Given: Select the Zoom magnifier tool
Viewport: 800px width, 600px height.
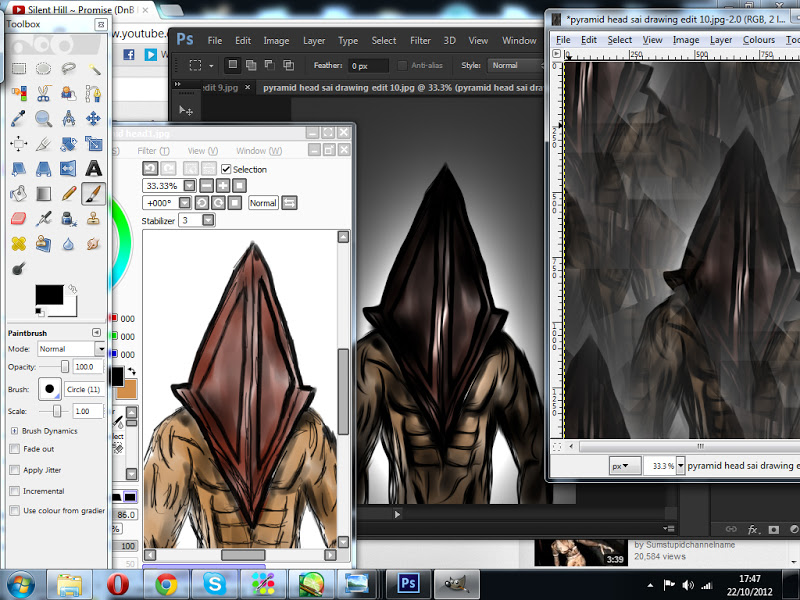Looking at the screenshot, I should point(43,119).
